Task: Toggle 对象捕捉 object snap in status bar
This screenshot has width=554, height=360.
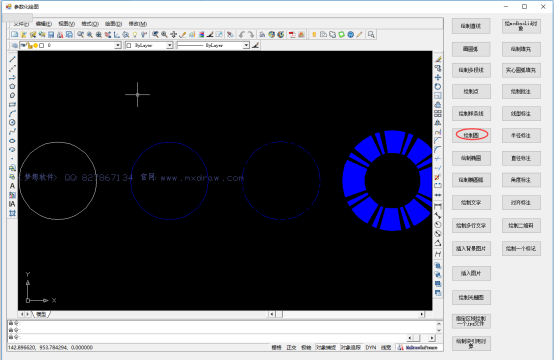Action: click(x=326, y=348)
